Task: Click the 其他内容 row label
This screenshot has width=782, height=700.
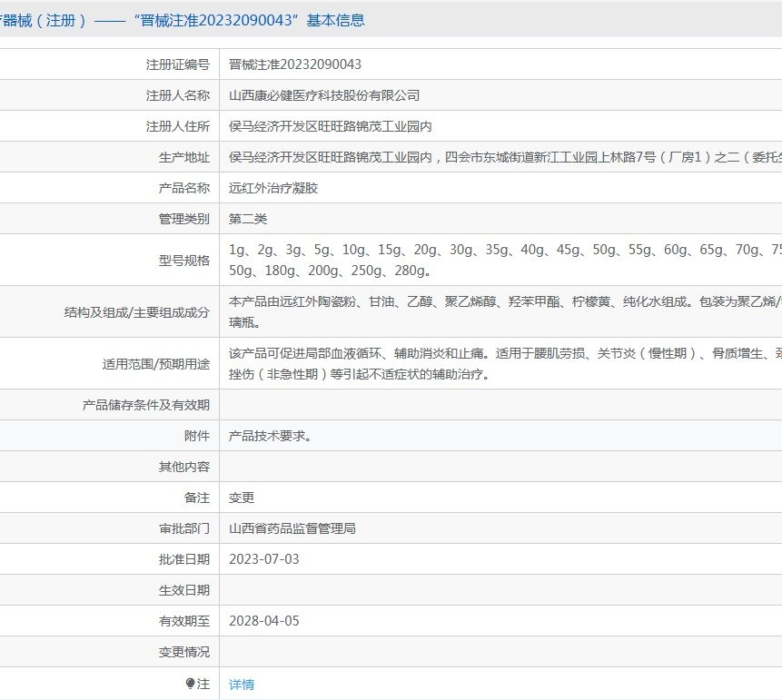Action: [184, 467]
